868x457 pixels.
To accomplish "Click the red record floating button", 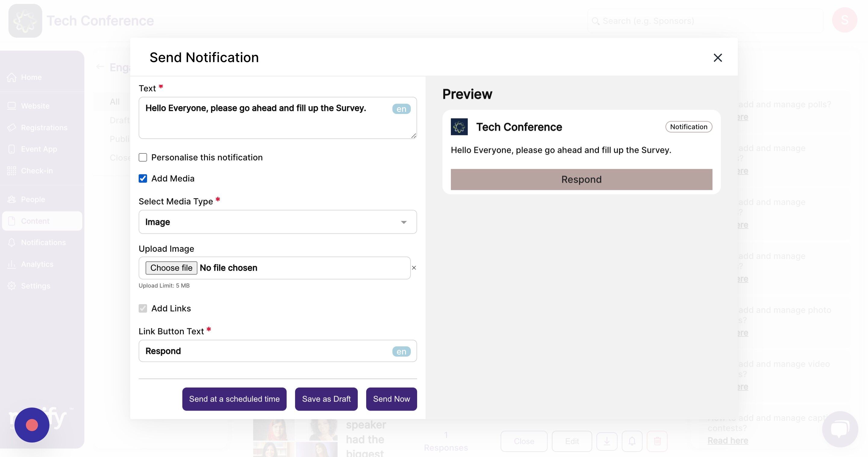I will (x=32, y=425).
